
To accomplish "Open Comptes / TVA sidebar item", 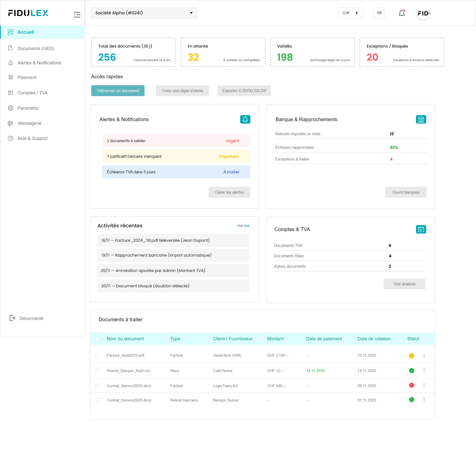I will pyautogui.click(x=32, y=93).
